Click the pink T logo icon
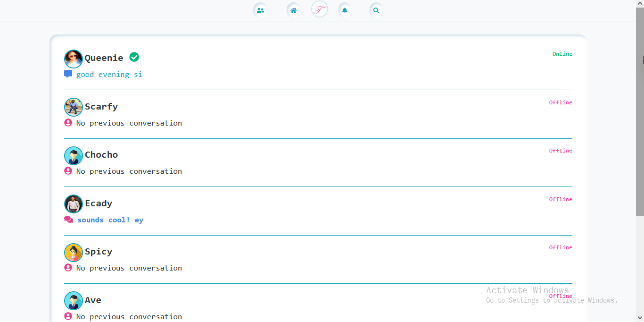Image resolution: width=644 pixels, height=322 pixels. [x=320, y=9]
